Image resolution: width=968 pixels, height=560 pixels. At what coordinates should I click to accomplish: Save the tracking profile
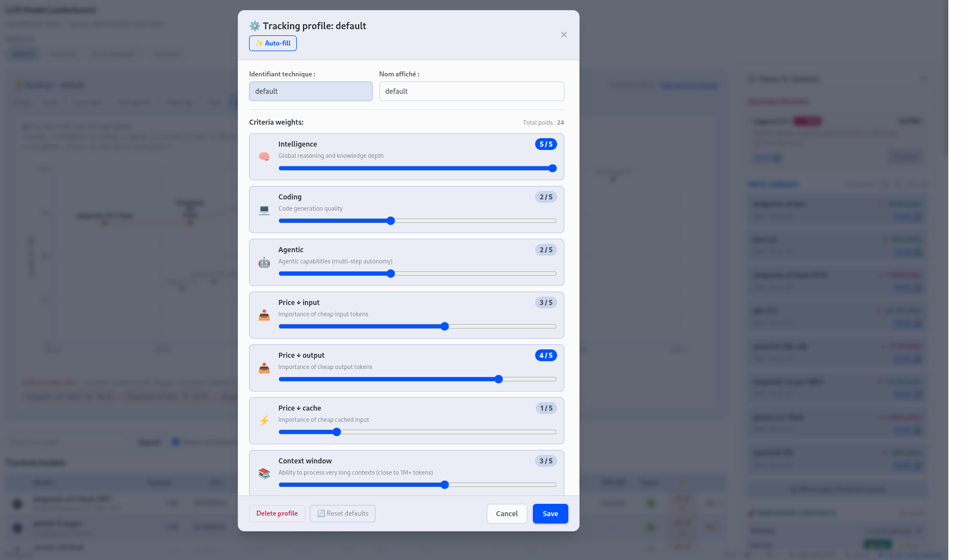tap(550, 513)
